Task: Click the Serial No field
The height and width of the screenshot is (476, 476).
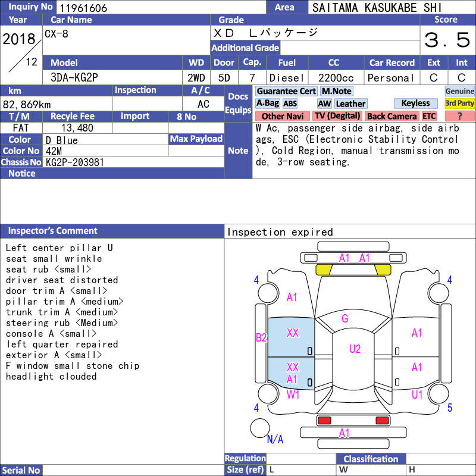Action: coord(133,470)
